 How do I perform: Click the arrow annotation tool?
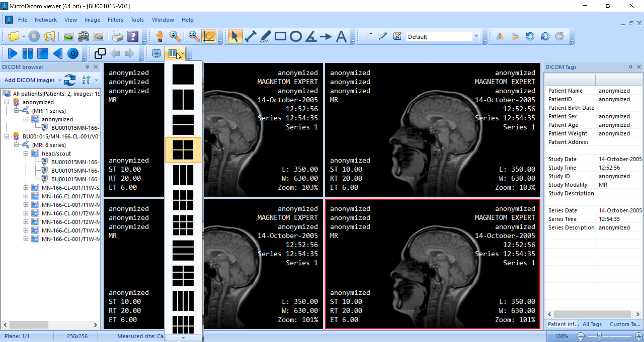point(325,36)
